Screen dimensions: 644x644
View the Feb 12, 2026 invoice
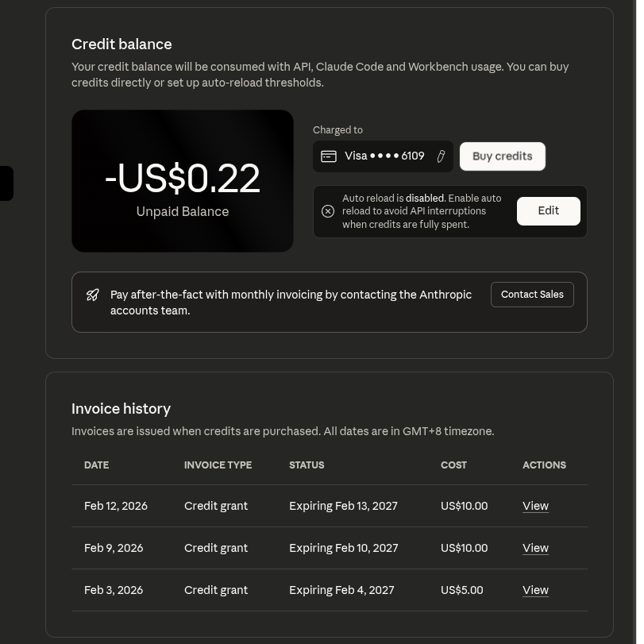535,506
